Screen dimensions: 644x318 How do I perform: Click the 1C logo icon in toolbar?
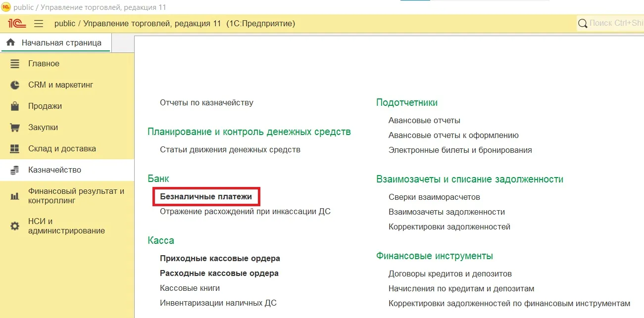pos(17,23)
